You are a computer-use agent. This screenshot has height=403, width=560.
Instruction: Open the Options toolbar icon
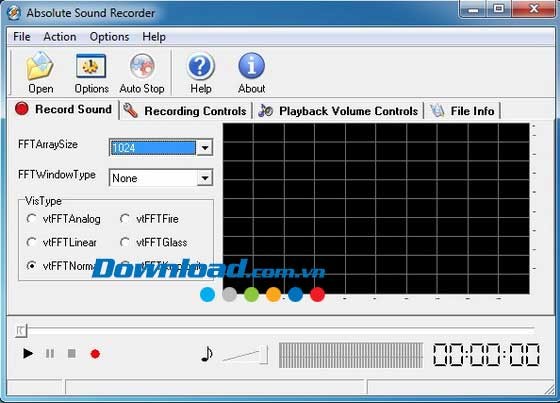coord(91,66)
